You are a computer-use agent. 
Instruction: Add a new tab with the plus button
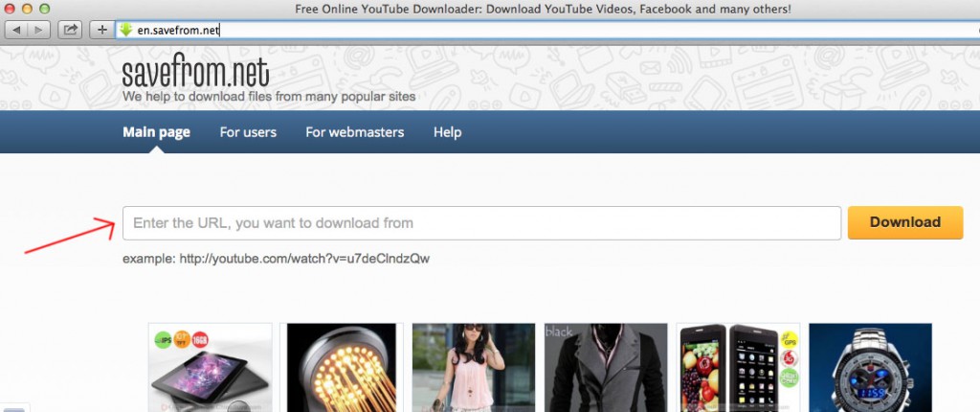click(x=101, y=30)
